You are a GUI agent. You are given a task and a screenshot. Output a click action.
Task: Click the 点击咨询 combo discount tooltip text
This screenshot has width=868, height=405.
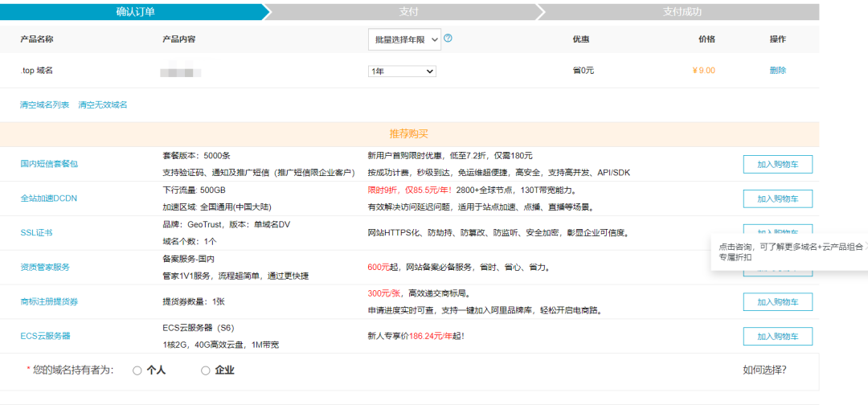pyautogui.click(x=791, y=252)
